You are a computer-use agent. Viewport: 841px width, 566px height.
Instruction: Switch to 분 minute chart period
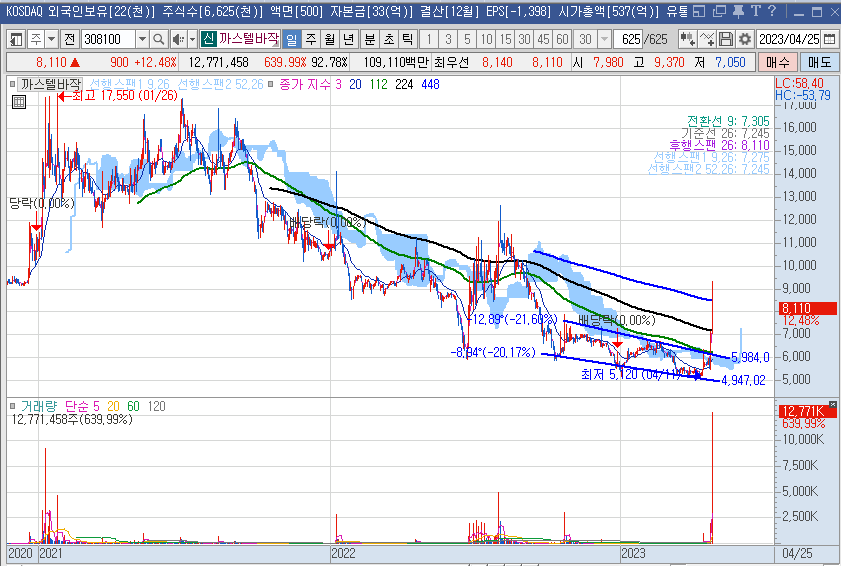(x=370, y=39)
